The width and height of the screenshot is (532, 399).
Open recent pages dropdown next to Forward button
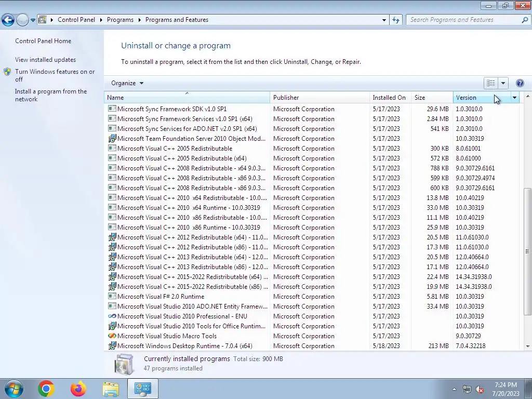click(33, 20)
